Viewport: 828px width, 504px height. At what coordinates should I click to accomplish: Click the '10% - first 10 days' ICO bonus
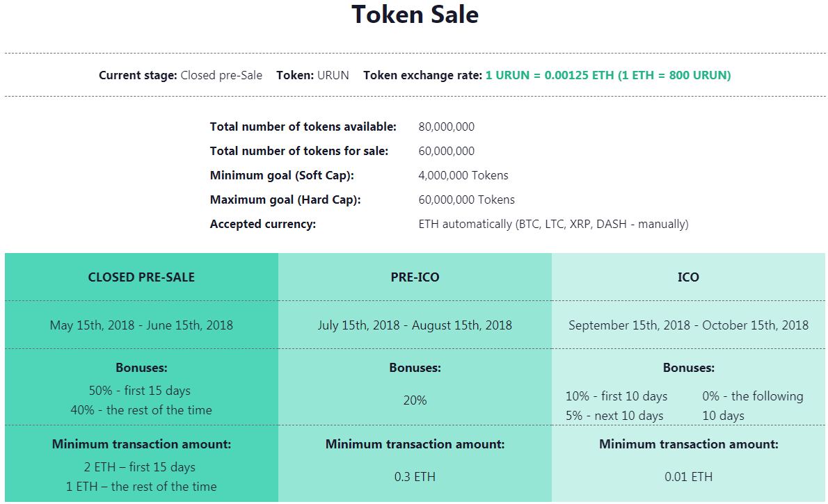click(x=616, y=396)
